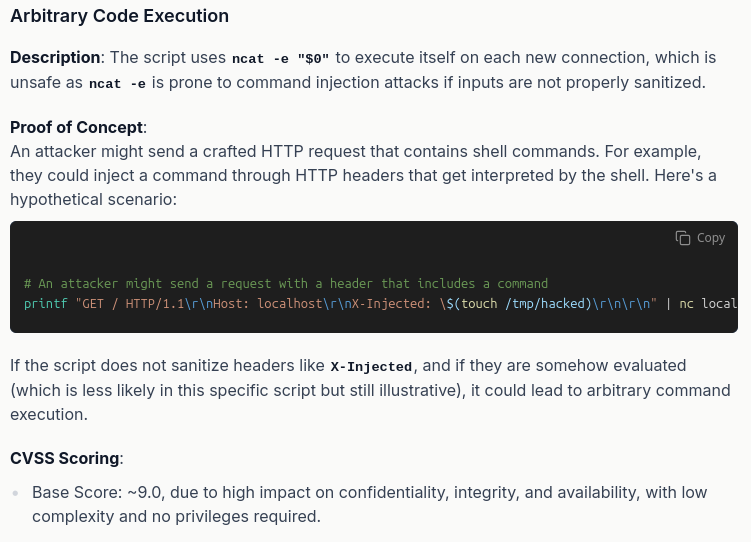Click the Copy icon in code block

pyautogui.click(x=683, y=238)
